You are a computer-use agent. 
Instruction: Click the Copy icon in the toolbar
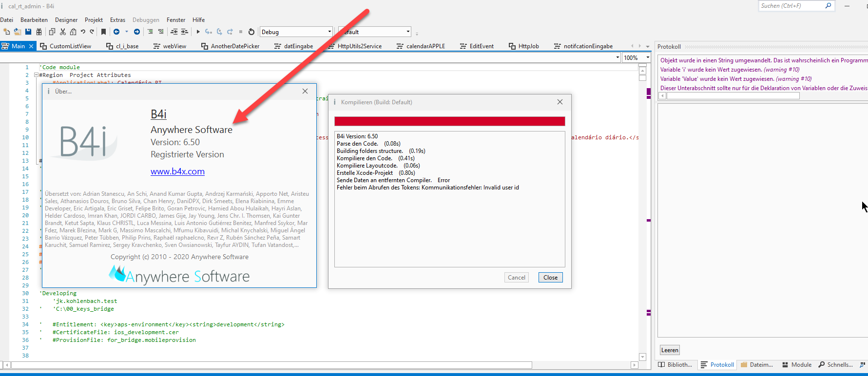(x=52, y=32)
